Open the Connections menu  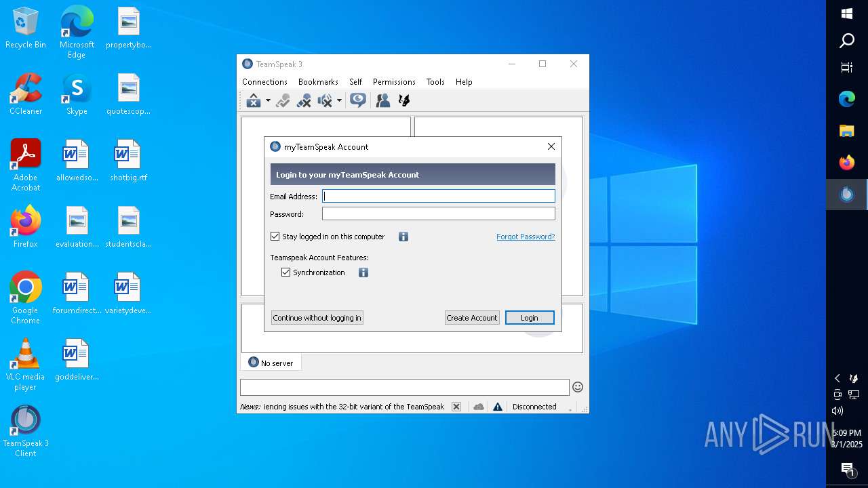(264, 81)
